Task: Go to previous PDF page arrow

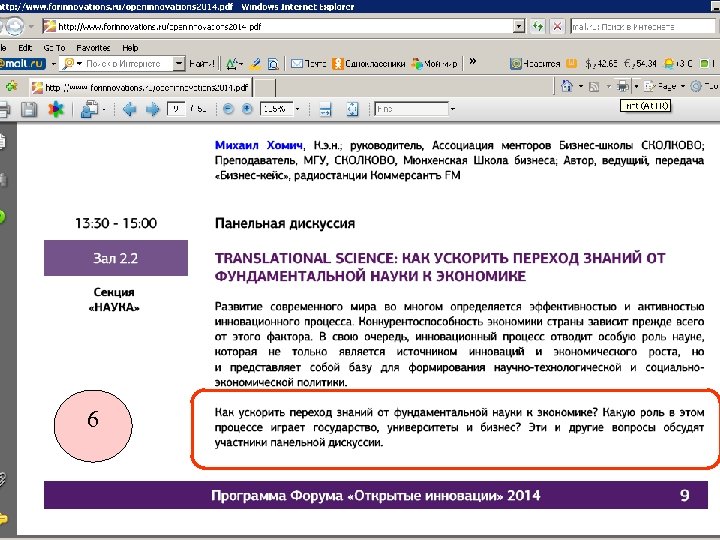Action: [x=129, y=109]
